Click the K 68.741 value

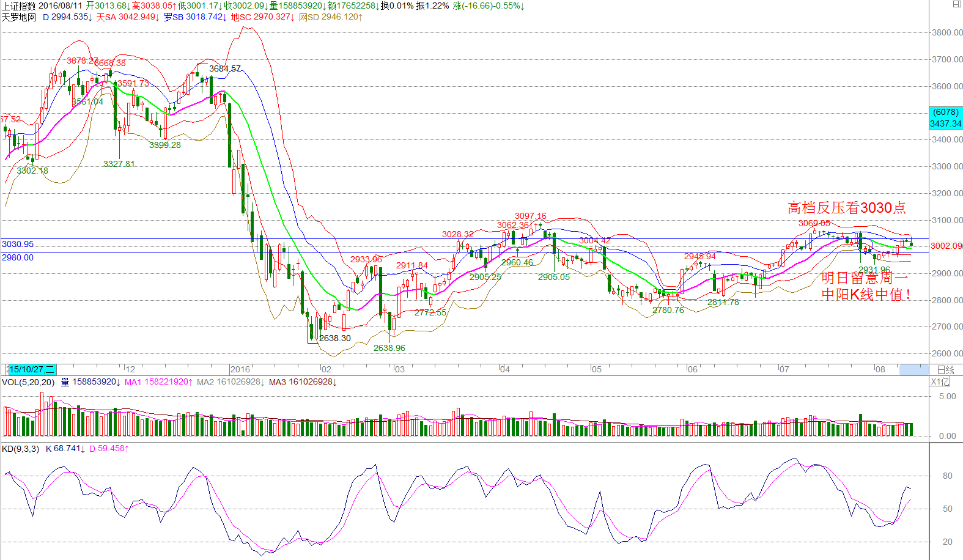[x=65, y=449]
